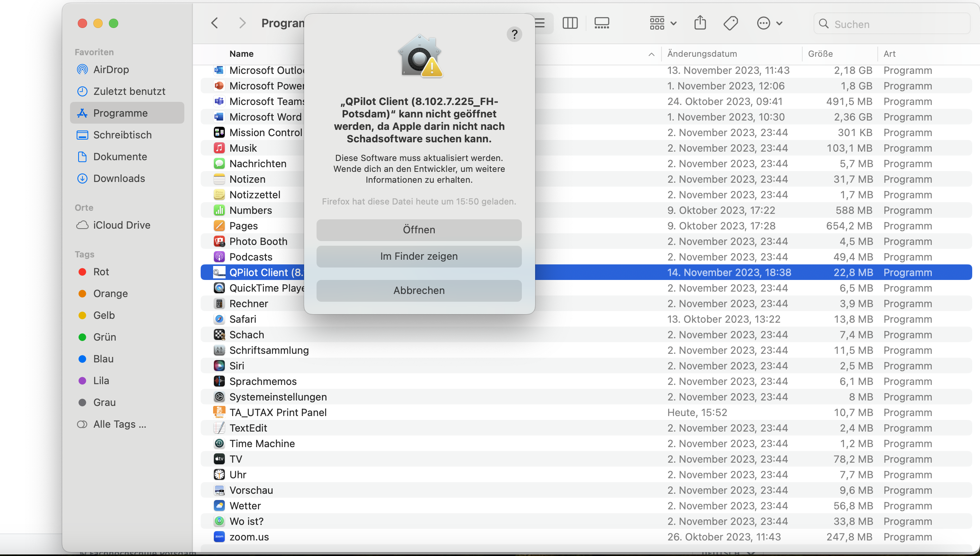980x556 pixels.
Task: Select the TextEdit row
Action: 586,428
